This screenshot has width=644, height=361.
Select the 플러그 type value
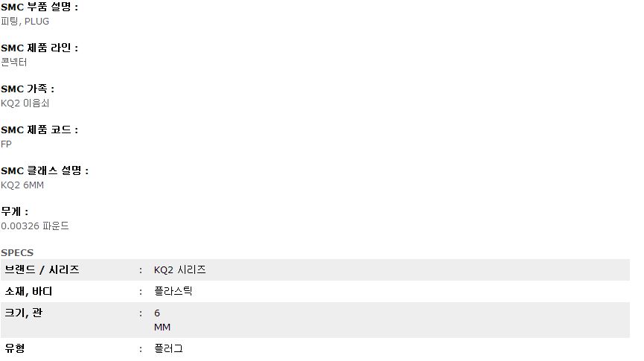click(168, 348)
